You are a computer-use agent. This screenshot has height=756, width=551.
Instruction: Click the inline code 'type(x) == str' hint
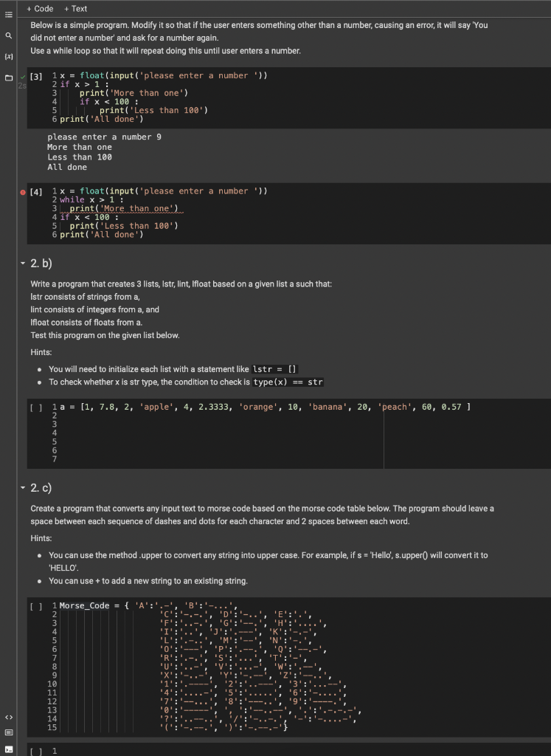click(288, 382)
